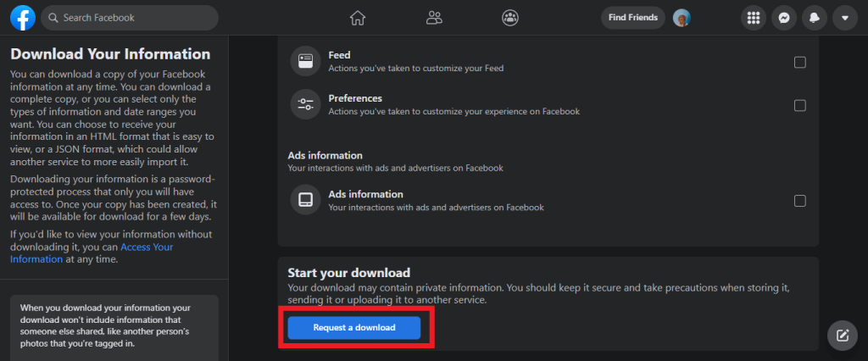This screenshot has width=868, height=361.
Task: Focus the Search Facebook field
Action: click(130, 18)
